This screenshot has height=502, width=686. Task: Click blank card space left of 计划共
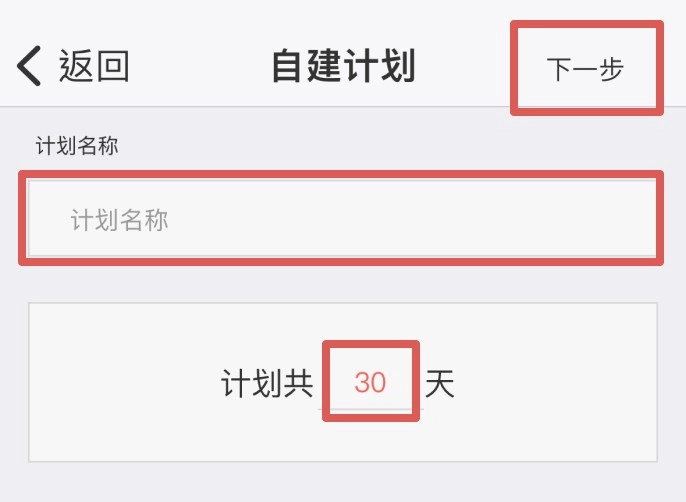pos(120,383)
